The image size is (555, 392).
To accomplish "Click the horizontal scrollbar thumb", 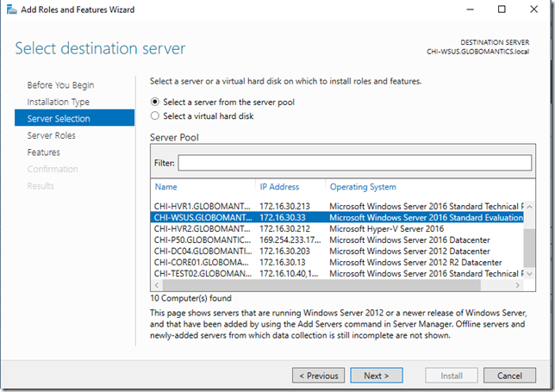I will tap(321, 285).
